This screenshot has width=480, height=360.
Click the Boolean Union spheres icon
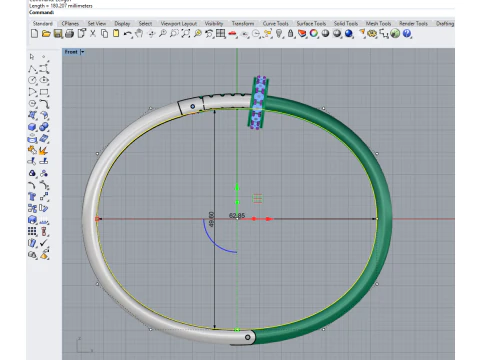pos(44,127)
